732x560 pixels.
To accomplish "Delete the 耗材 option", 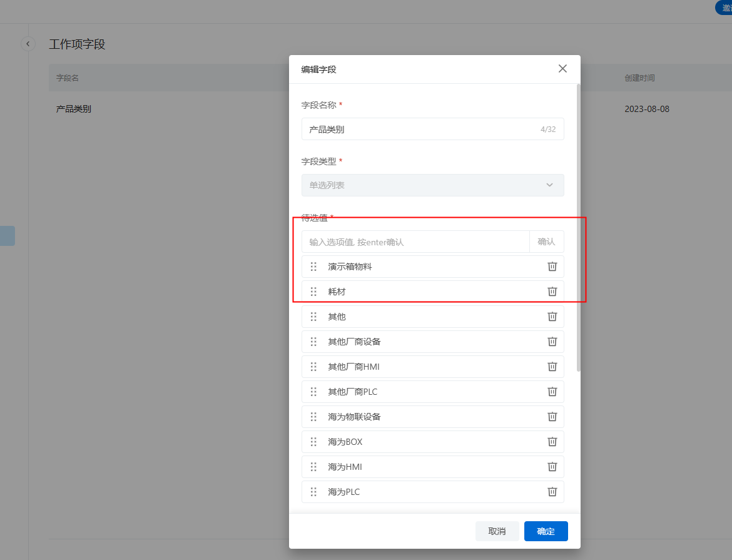I will click(552, 292).
